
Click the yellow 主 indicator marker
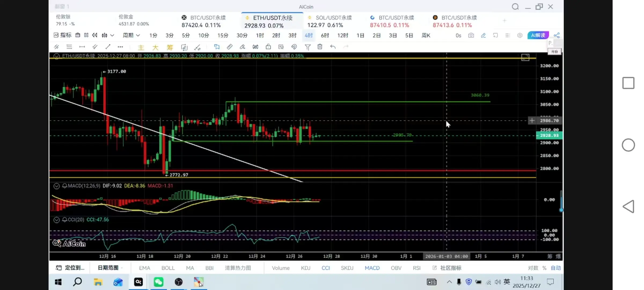point(141,48)
